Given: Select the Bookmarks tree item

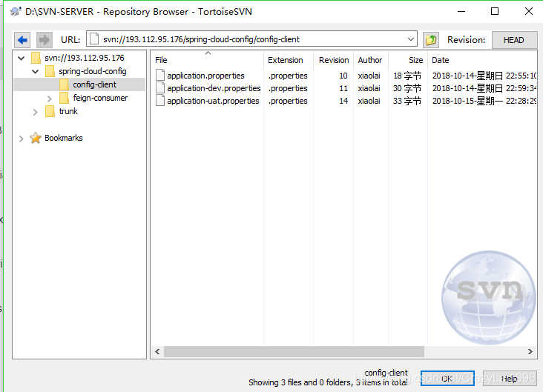Looking at the screenshot, I should pos(63,138).
